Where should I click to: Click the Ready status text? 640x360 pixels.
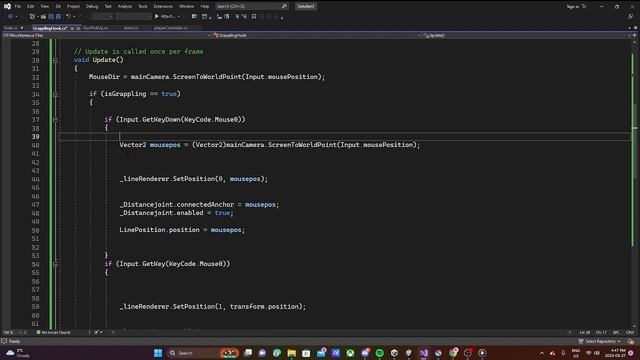(x=14, y=341)
